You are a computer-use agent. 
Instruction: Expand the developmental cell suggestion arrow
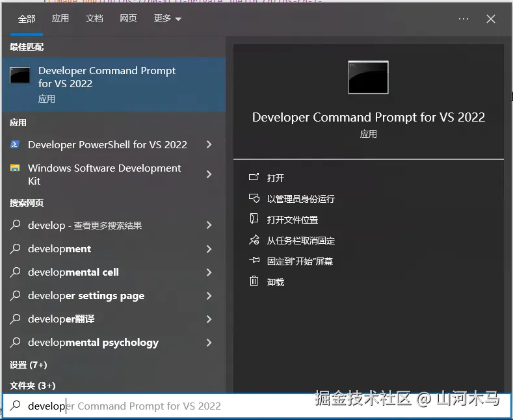click(x=209, y=272)
